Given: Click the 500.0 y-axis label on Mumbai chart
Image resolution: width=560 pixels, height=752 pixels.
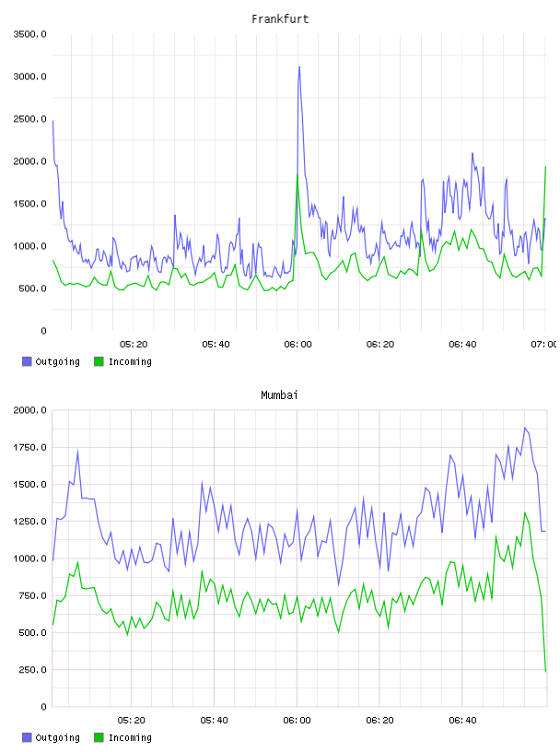Looking at the screenshot, I should [x=33, y=632].
